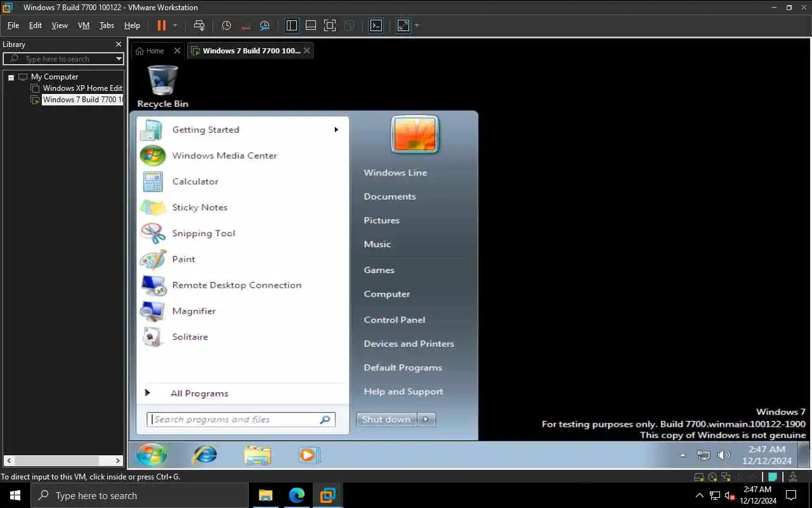Collapse the My Computer tree node
The height and width of the screenshot is (508, 812).
click(11, 77)
